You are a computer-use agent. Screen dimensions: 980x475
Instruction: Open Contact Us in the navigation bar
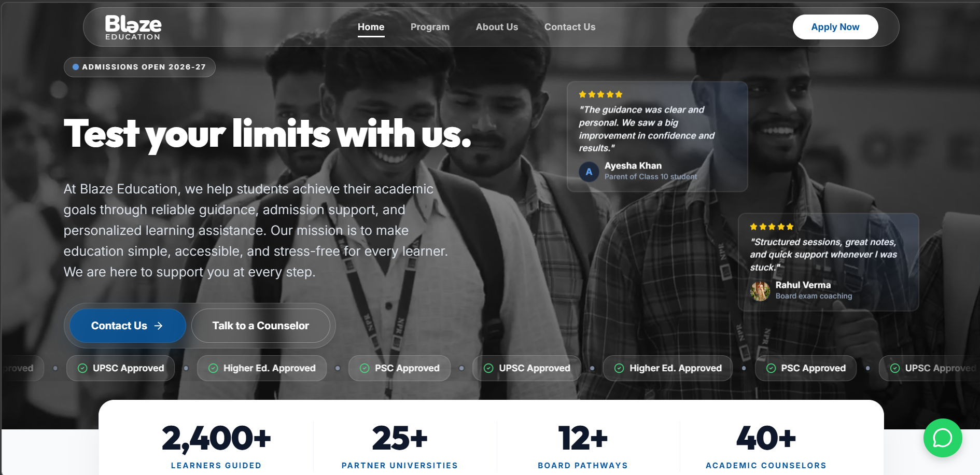[x=569, y=27]
